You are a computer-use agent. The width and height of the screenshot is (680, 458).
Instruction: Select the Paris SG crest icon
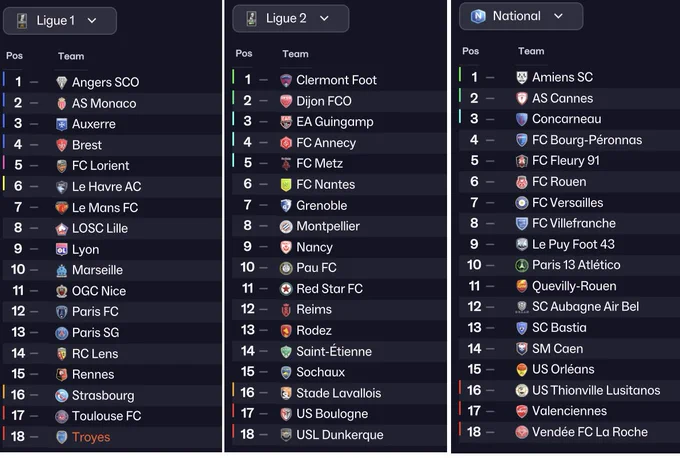pos(62,333)
